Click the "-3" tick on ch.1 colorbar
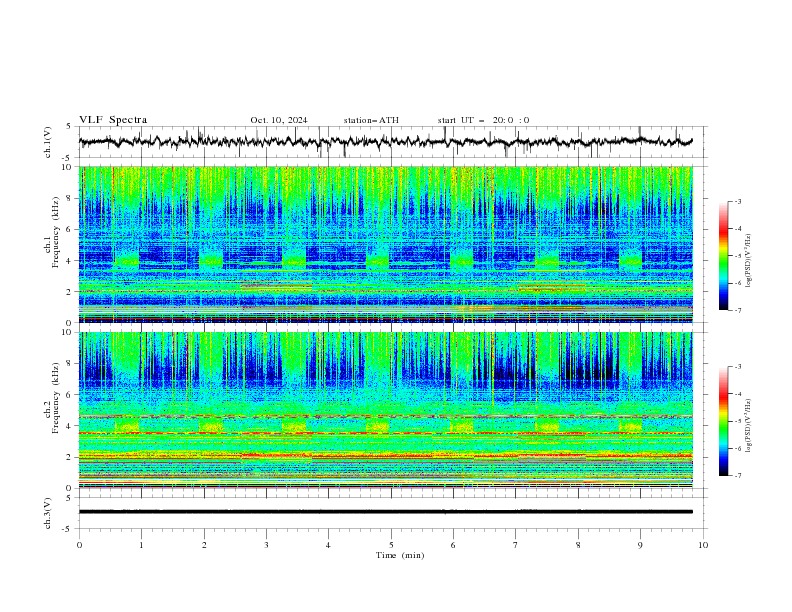 738,201
